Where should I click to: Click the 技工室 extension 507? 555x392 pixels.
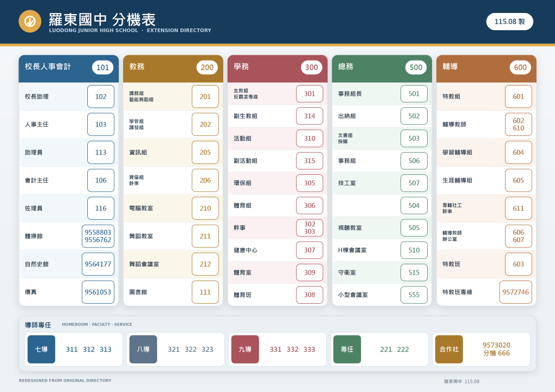(414, 183)
